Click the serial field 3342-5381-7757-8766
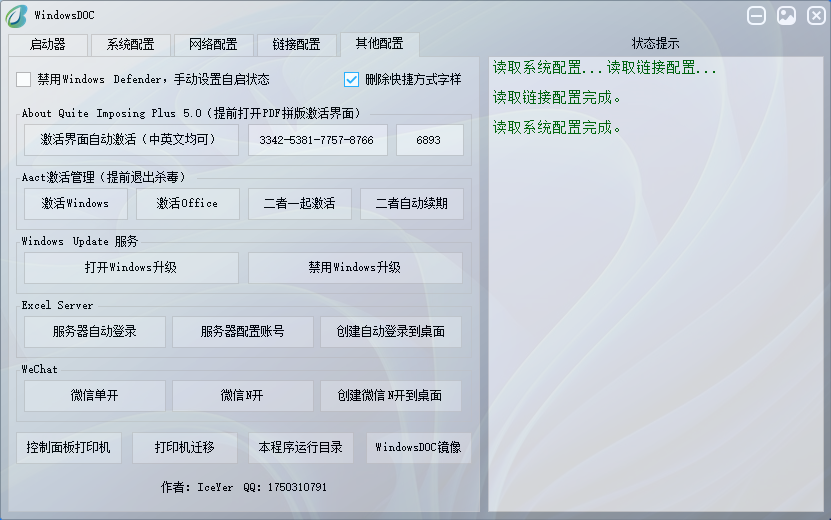The width and height of the screenshot is (831, 520). click(x=317, y=140)
